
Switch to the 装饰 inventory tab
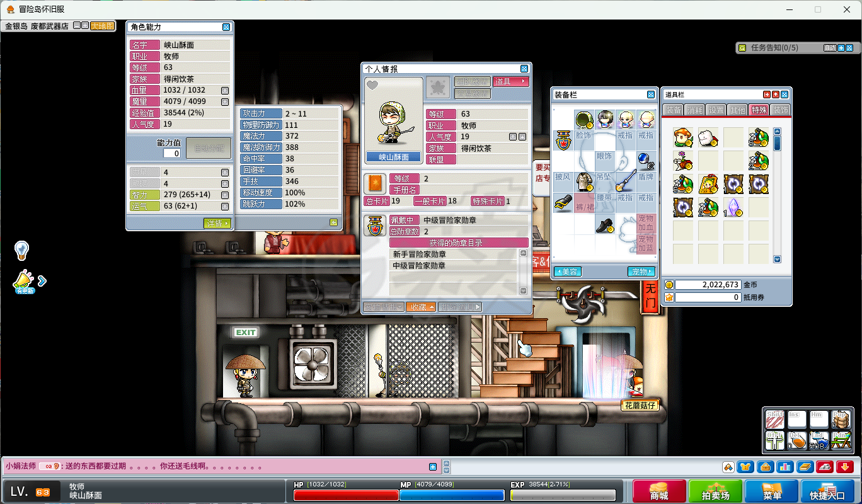781,110
